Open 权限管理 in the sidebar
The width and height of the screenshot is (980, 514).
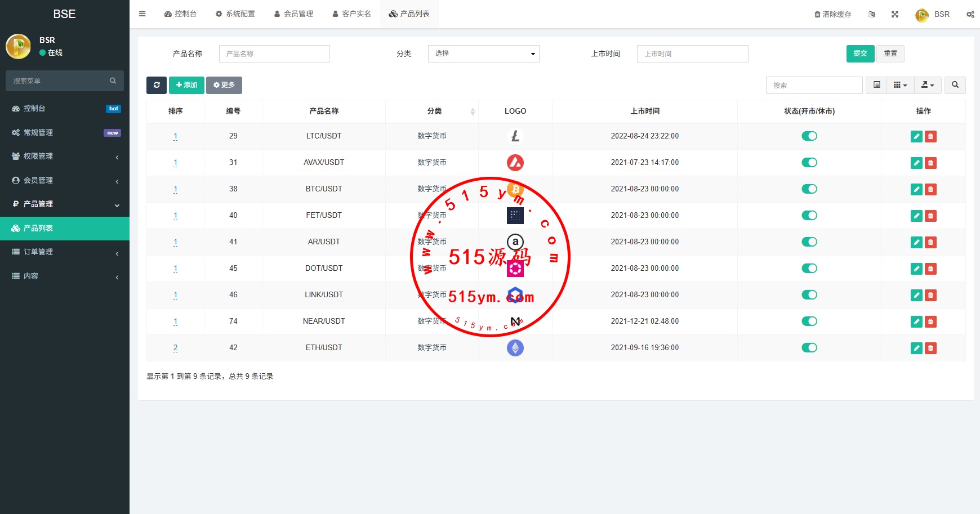pyautogui.click(x=65, y=157)
